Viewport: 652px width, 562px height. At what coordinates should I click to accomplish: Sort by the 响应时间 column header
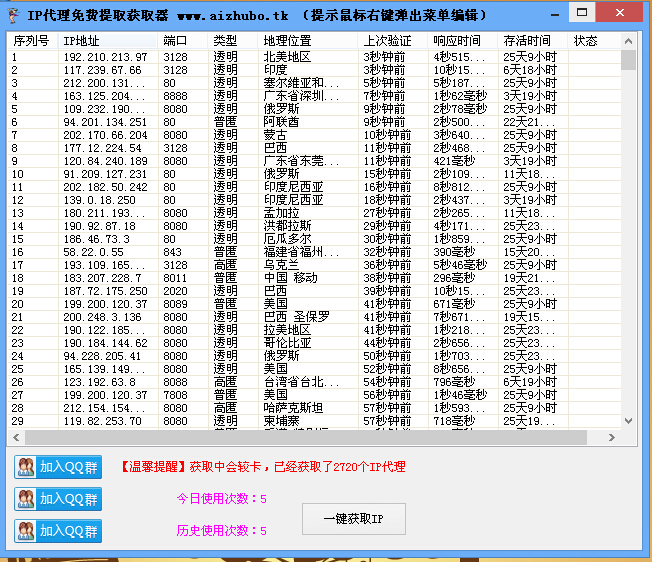pyautogui.click(x=462, y=41)
